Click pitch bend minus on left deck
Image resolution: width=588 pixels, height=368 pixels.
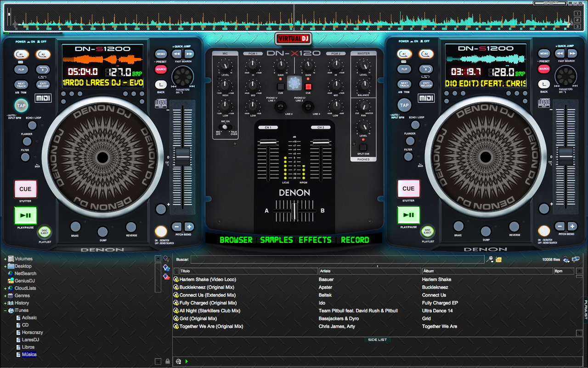(177, 227)
